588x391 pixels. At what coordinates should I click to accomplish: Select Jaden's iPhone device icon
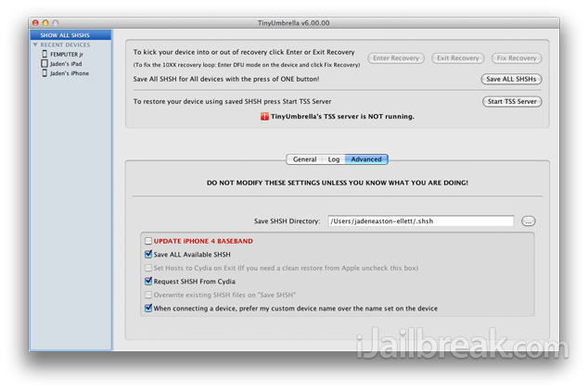click(x=45, y=73)
